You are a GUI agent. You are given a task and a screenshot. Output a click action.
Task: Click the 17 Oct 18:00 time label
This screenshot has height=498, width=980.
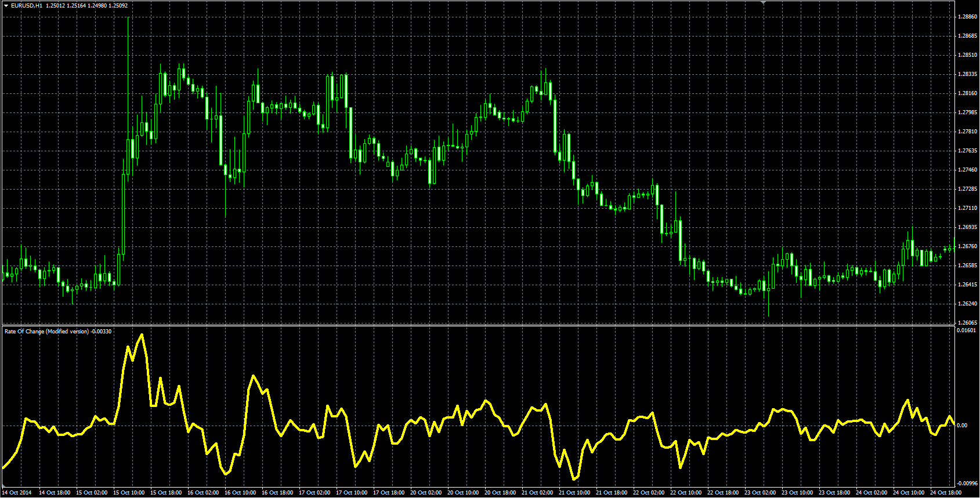click(389, 493)
